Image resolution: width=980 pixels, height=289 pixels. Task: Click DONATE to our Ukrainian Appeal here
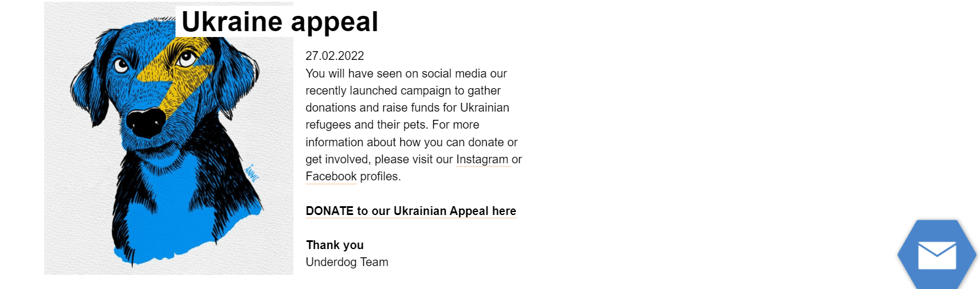coord(411,211)
